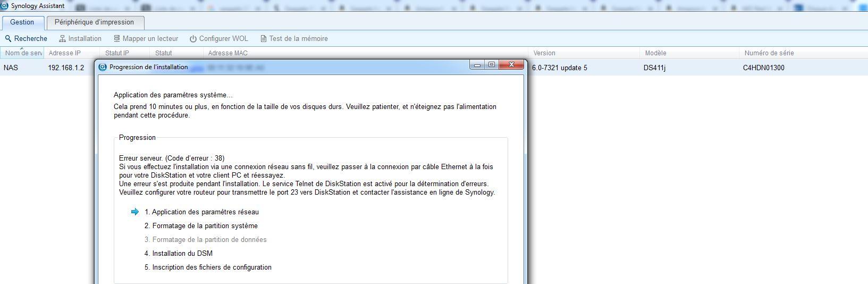Click the blue arrow step indicator
Screen dimensions: 868x284
[135, 212]
